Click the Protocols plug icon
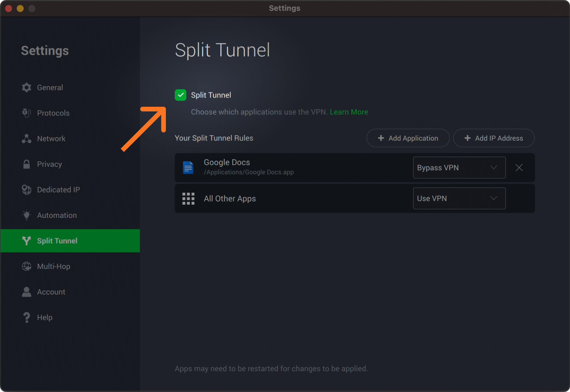 pos(27,113)
